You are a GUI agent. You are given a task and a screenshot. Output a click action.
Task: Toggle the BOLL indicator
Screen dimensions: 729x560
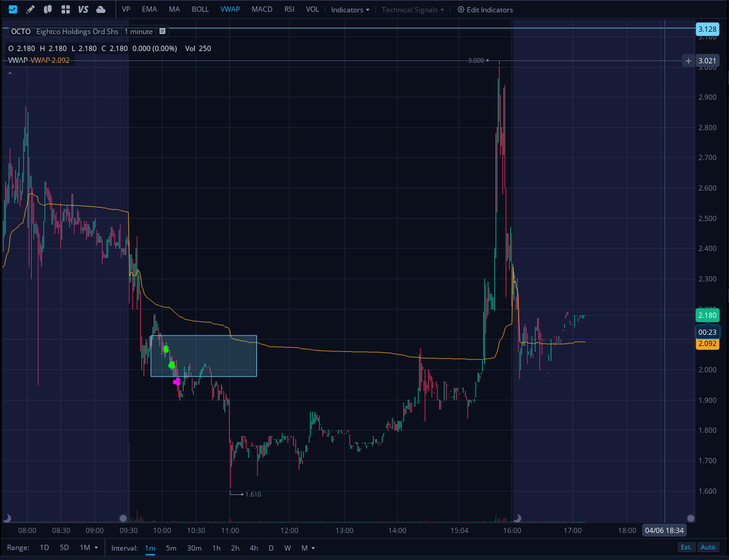point(200,10)
